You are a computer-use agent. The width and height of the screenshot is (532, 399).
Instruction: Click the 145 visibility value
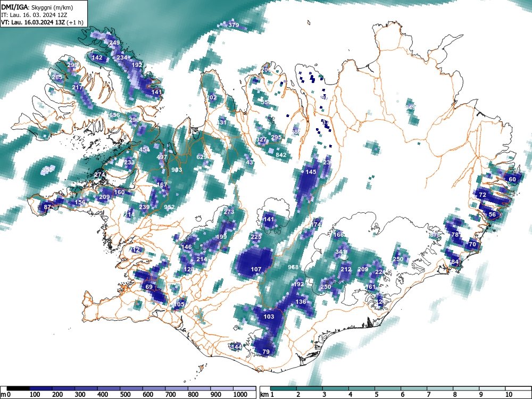(311, 172)
